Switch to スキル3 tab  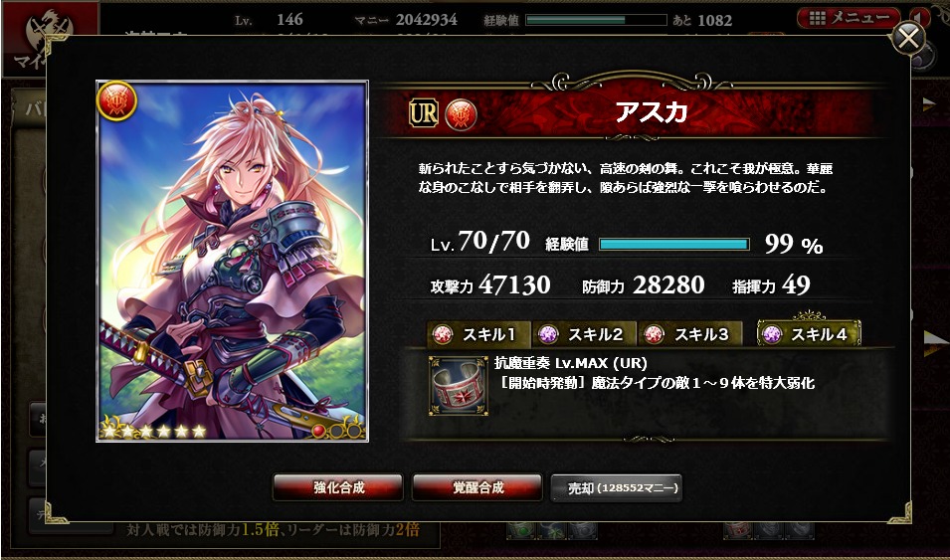[690, 334]
